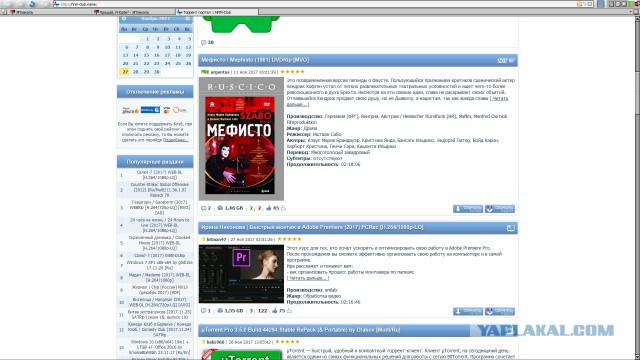Pick day 15 in the November 2017 calendar

(146, 55)
